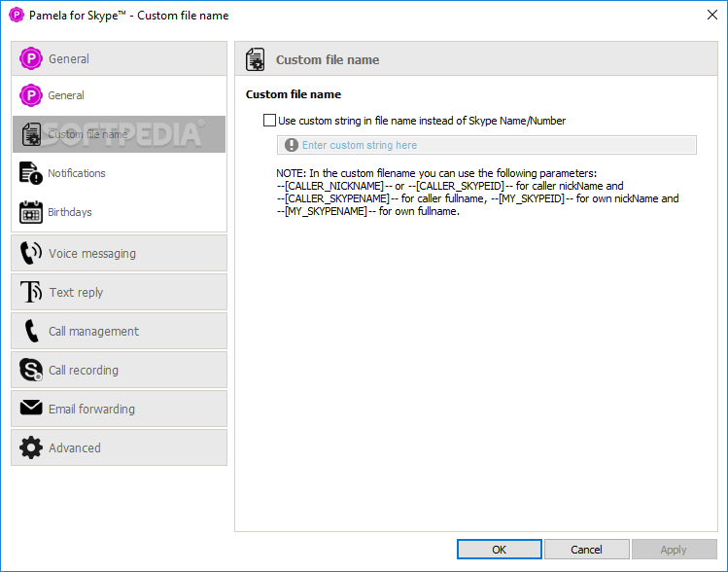
Task: Click the Custom file name panel header icon
Action: (256, 59)
